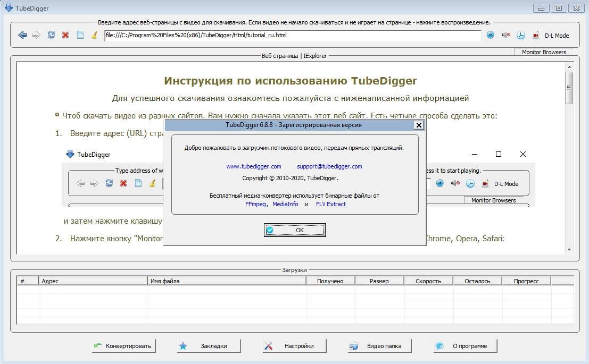This screenshot has height=364, width=589.
Task: Click the Получено column header
Action: pos(330,281)
